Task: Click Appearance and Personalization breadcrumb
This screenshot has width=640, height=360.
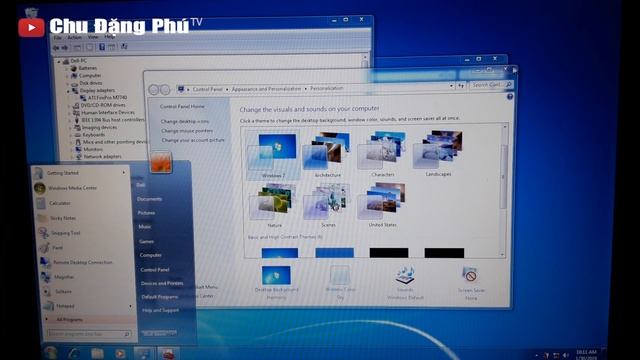Action: click(x=266, y=89)
